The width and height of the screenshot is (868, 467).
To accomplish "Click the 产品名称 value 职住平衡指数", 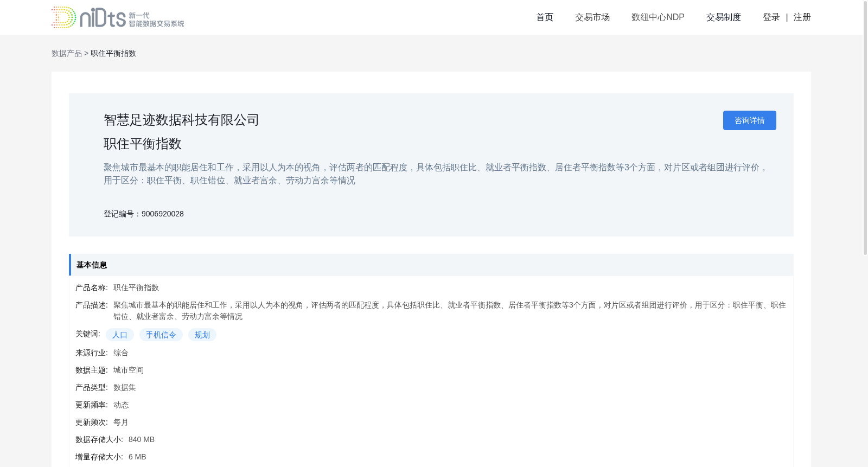I will (x=136, y=287).
